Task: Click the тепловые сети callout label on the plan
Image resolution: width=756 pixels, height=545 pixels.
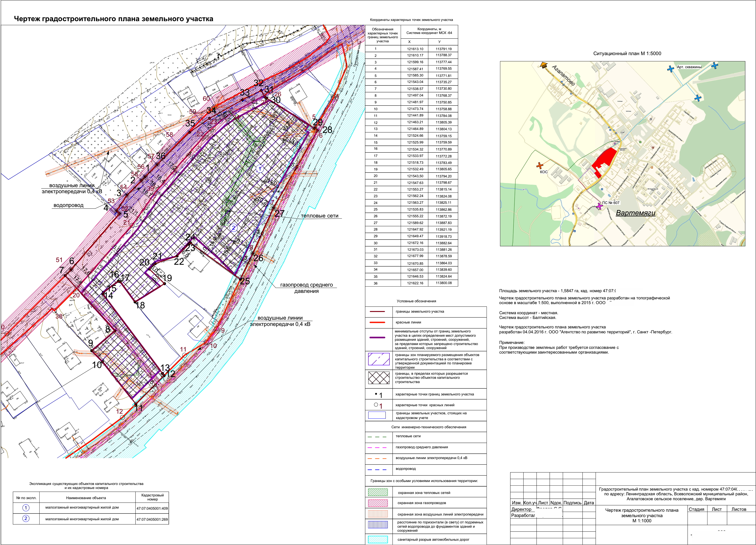Action: 319,216
